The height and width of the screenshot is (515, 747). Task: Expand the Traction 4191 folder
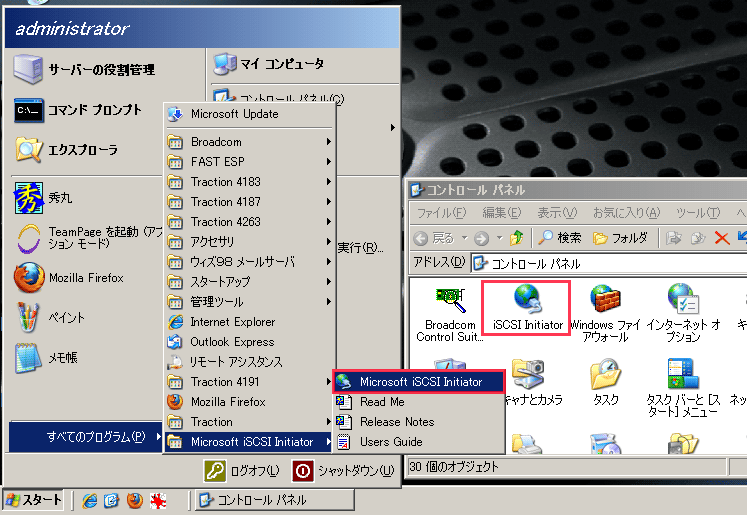coord(249,382)
